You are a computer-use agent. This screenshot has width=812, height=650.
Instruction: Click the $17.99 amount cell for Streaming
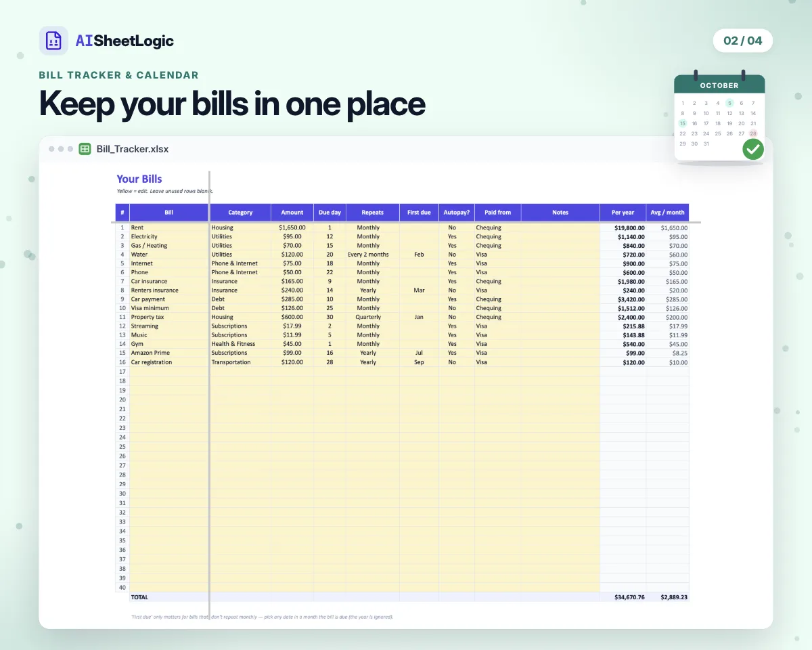point(292,326)
